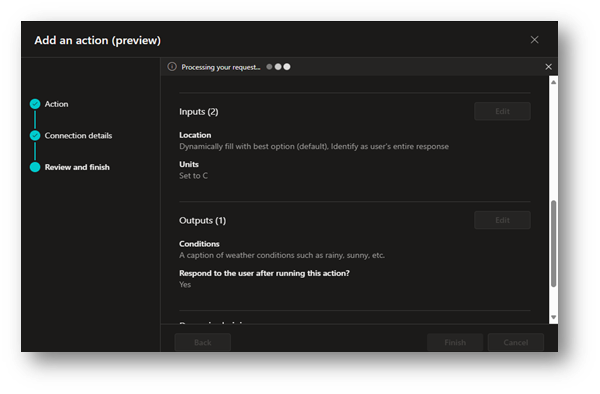
Task: Click the scrollbar down arrow
Action: point(553,317)
